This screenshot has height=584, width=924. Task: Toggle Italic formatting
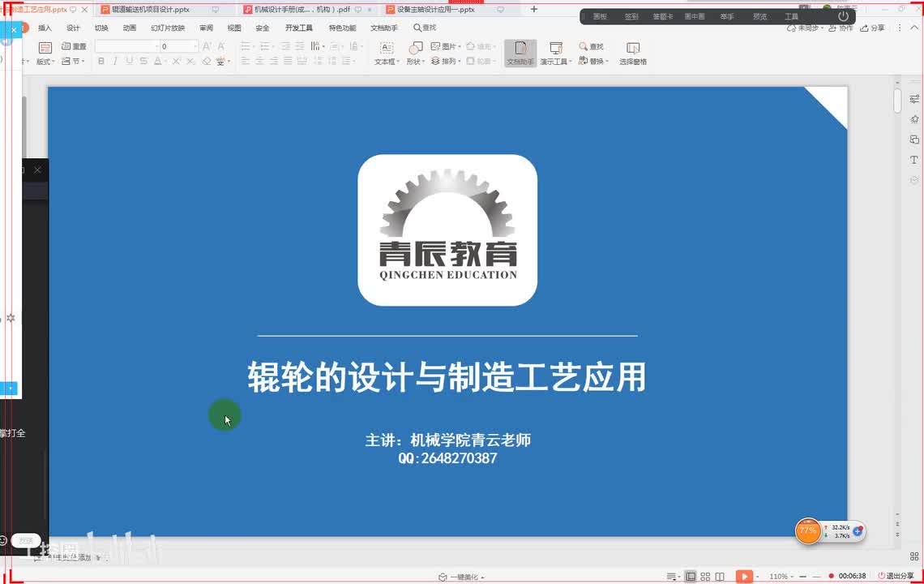click(x=115, y=61)
